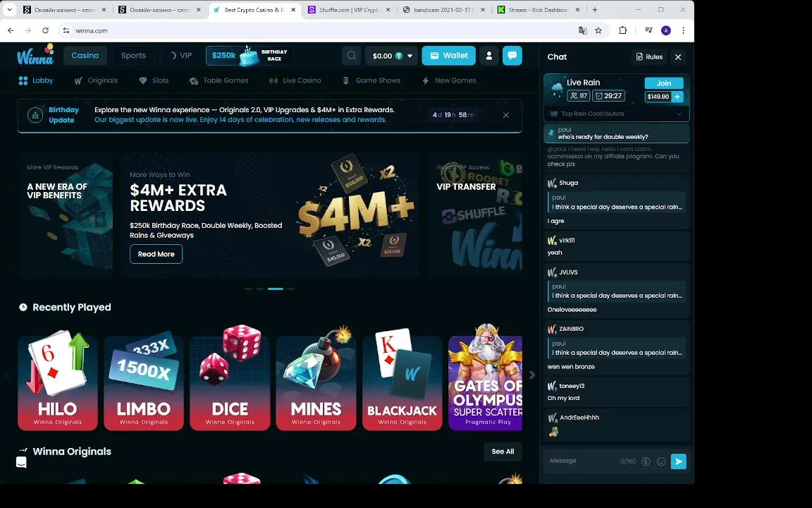812x508 pixels.
Task: Select the last carousel indicator
Action: 291,289
